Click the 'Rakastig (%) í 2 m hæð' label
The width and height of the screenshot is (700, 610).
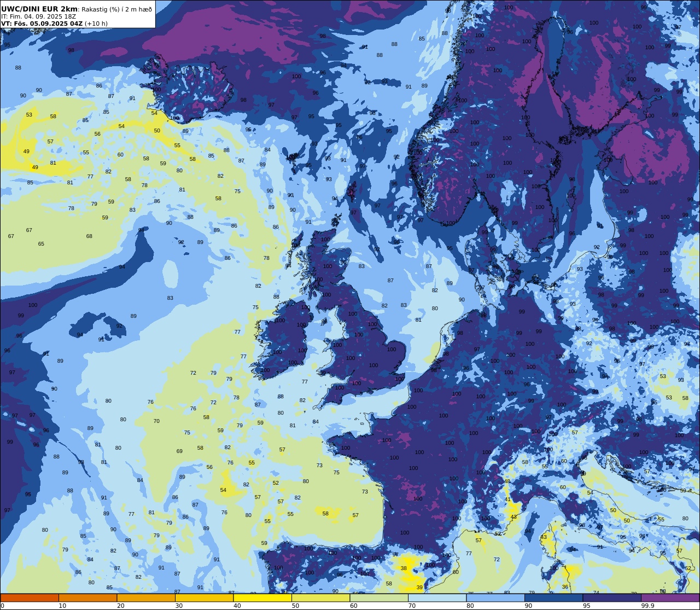(117, 9)
